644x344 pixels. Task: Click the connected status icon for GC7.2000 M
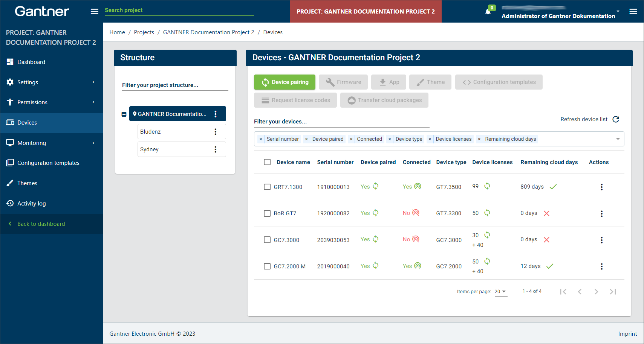pos(418,265)
